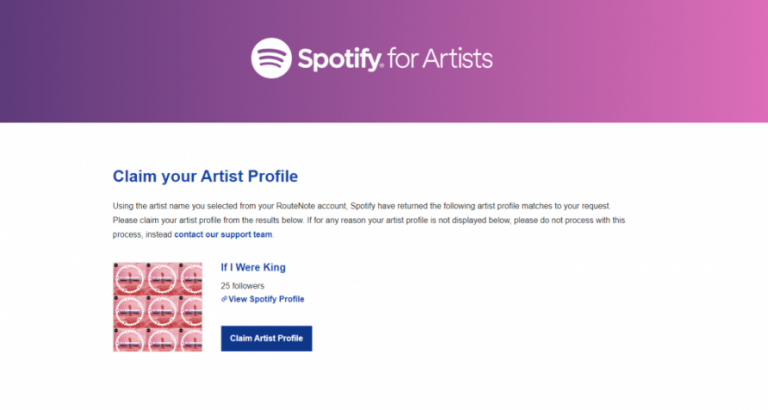Viewport: 768px width, 410px height.
Task: Click the top-left tile of the artist artwork
Action: (x=129, y=278)
